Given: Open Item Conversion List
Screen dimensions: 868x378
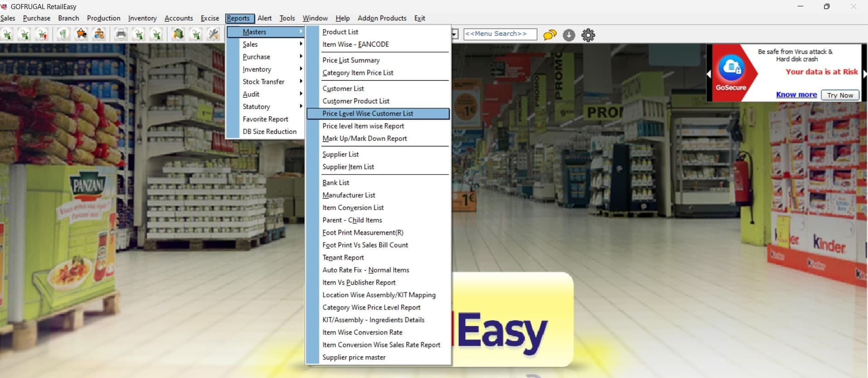Looking at the screenshot, I should point(378,208).
